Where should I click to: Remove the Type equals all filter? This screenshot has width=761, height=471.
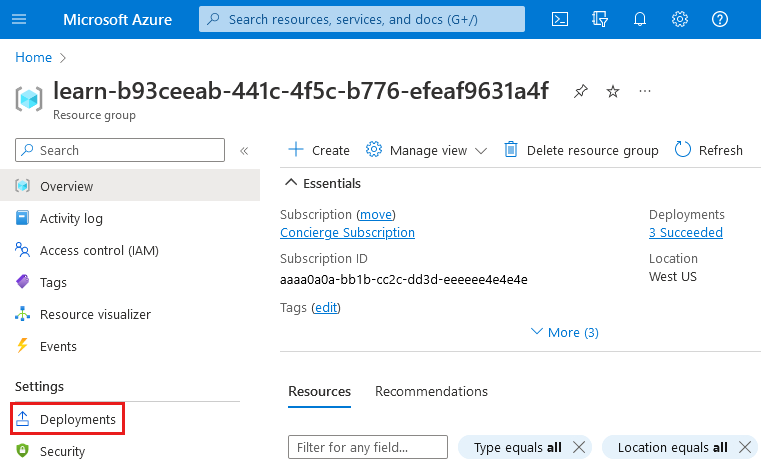click(x=579, y=447)
